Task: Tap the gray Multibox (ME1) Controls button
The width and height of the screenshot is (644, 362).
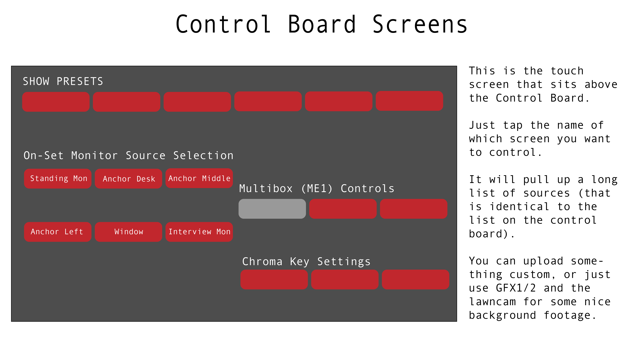Action: (272, 209)
